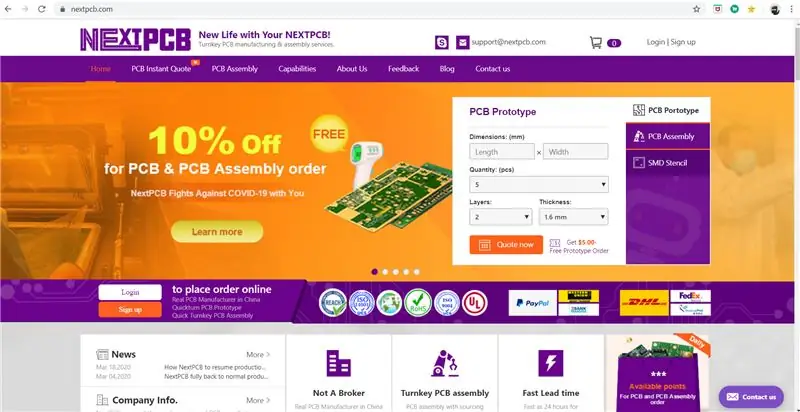The width and height of the screenshot is (800, 412).
Task: Bookmark page with the star icon
Action: (x=696, y=9)
